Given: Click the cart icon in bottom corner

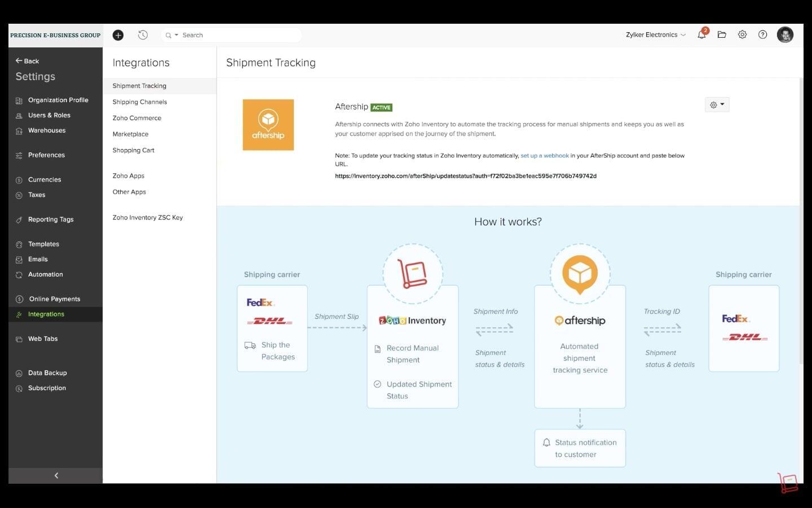Looking at the screenshot, I should pyautogui.click(x=788, y=483).
